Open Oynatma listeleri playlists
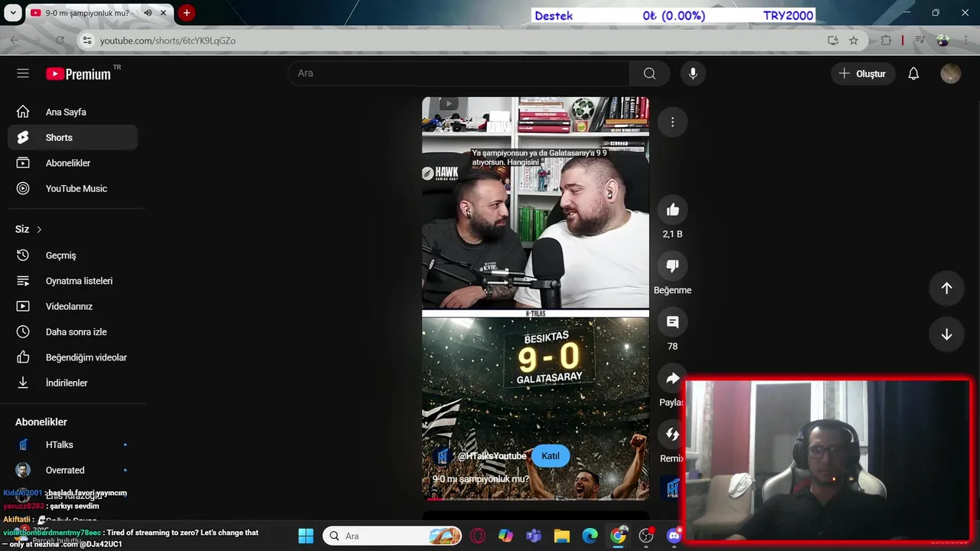The height and width of the screenshot is (551, 980). tap(73, 281)
